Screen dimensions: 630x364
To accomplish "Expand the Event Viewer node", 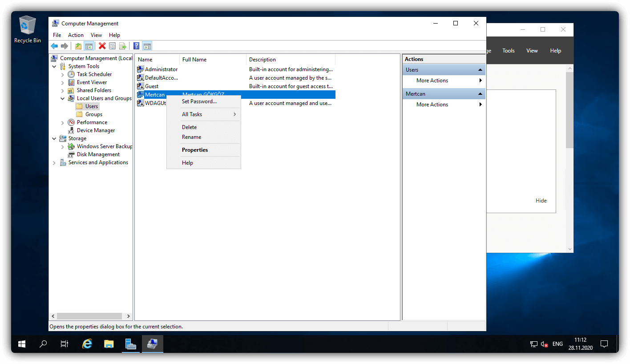I will tap(63, 82).
